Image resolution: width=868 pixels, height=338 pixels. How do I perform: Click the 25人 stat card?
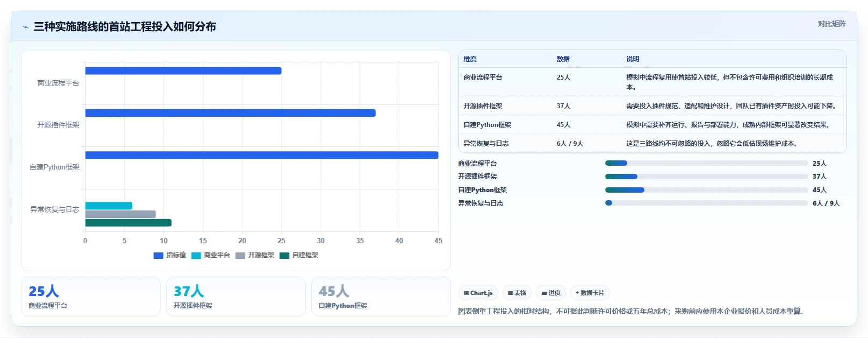91,297
